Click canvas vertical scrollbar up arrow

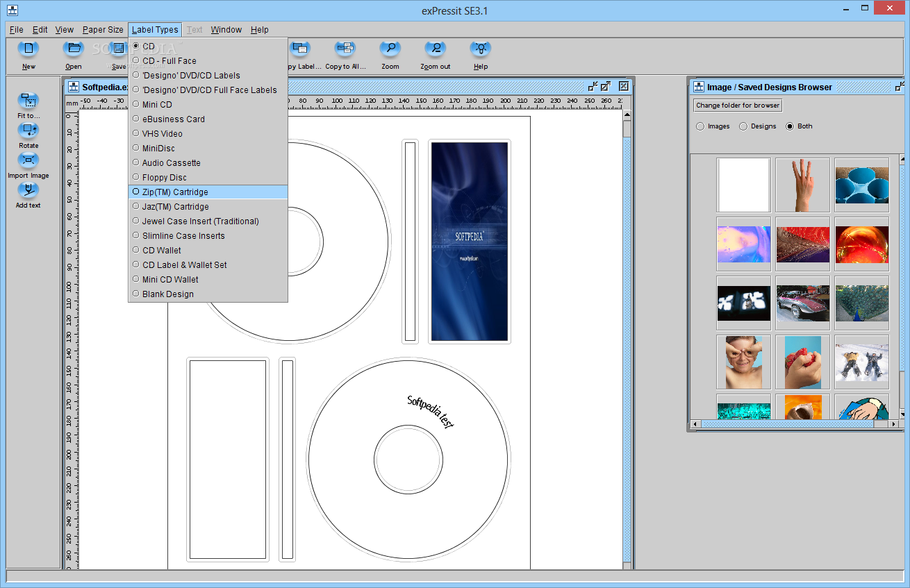click(627, 115)
